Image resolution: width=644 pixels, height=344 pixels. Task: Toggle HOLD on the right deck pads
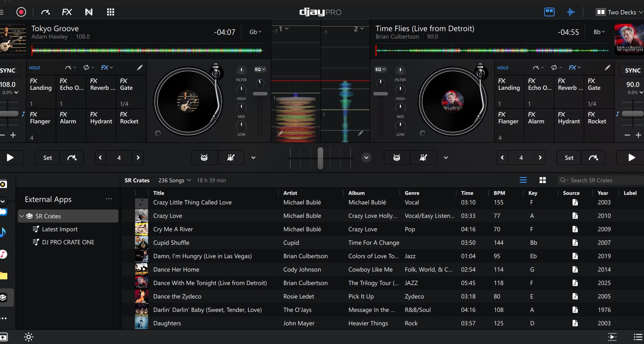point(503,68)
